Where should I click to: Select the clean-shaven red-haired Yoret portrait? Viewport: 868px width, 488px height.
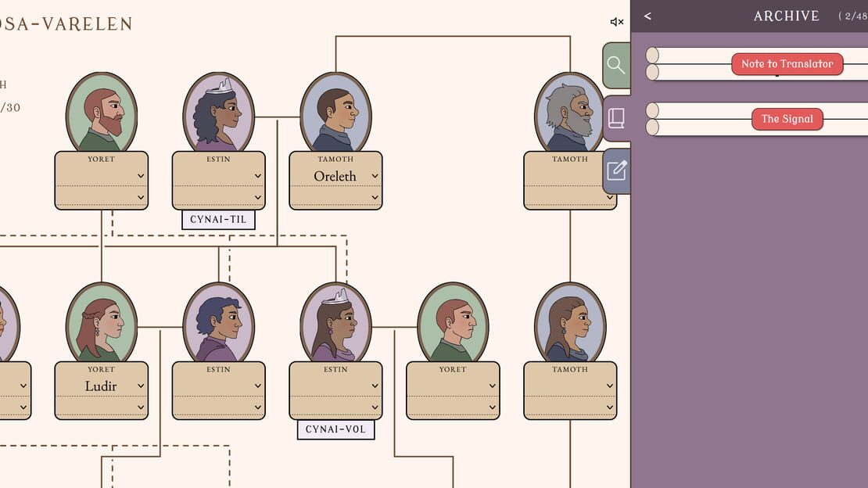453,322
